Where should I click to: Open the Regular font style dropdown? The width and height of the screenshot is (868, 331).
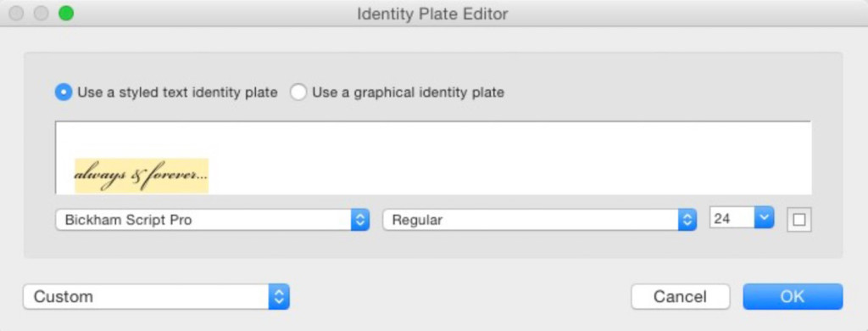(x=540, y=220)
